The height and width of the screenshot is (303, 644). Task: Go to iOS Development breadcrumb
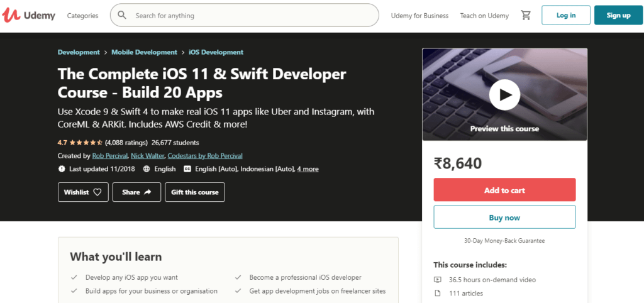click(216, 52)
